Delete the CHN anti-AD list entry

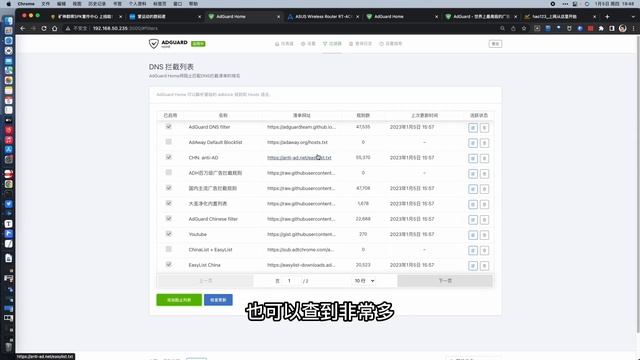484,158
